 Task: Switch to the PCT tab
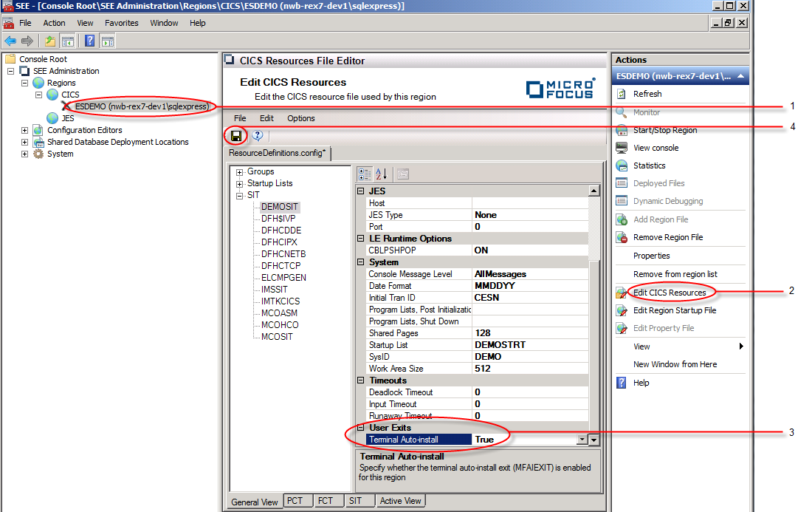coord(295,501)
